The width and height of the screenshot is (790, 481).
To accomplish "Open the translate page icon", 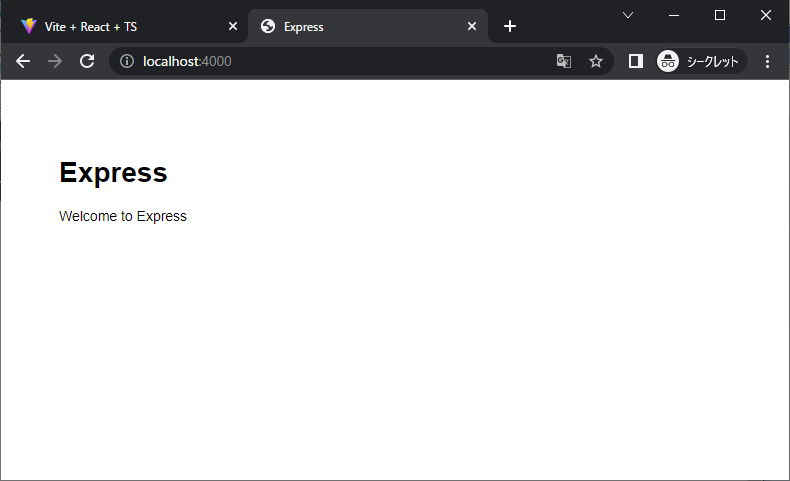I will [x=564, y=61].
